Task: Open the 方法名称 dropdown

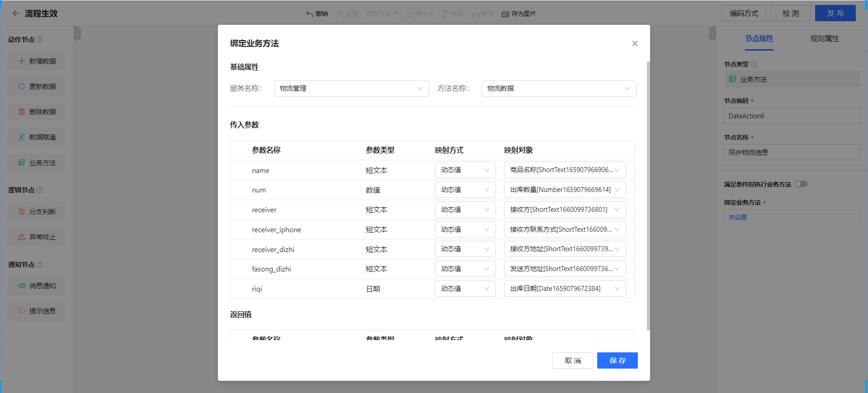Action: point(559,89)
